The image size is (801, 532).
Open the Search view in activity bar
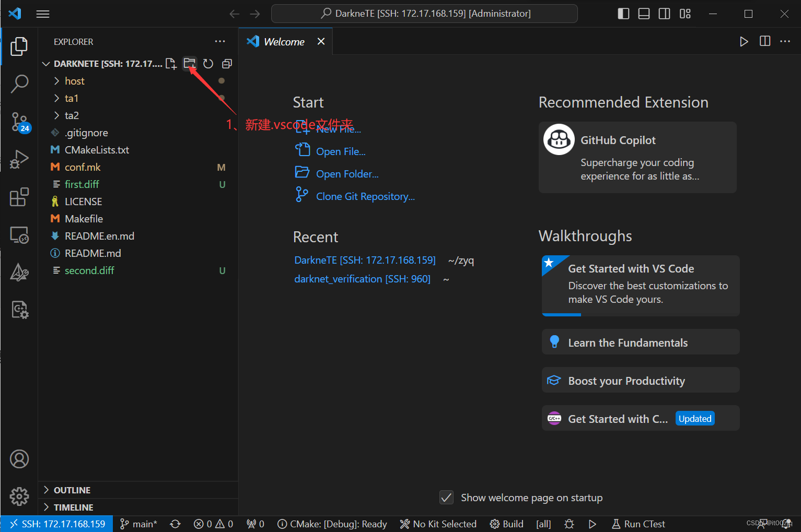[19, 84]
